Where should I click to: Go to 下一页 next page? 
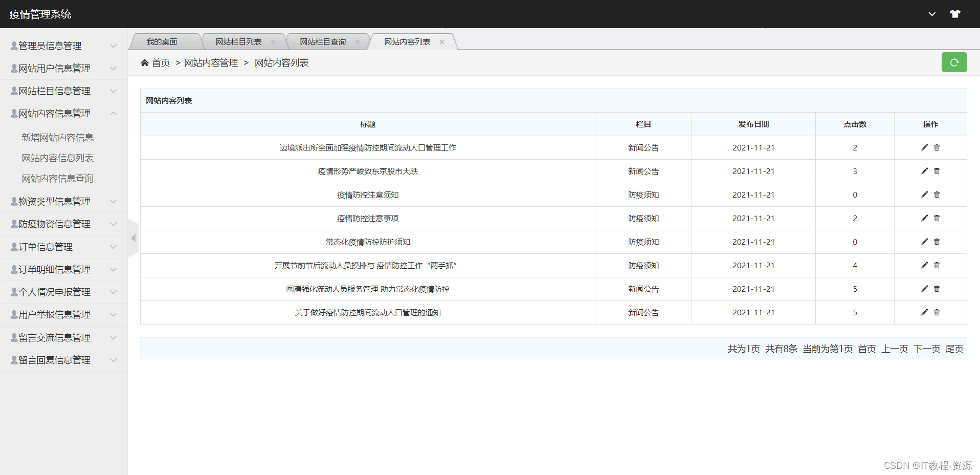[x=927, y=349]
